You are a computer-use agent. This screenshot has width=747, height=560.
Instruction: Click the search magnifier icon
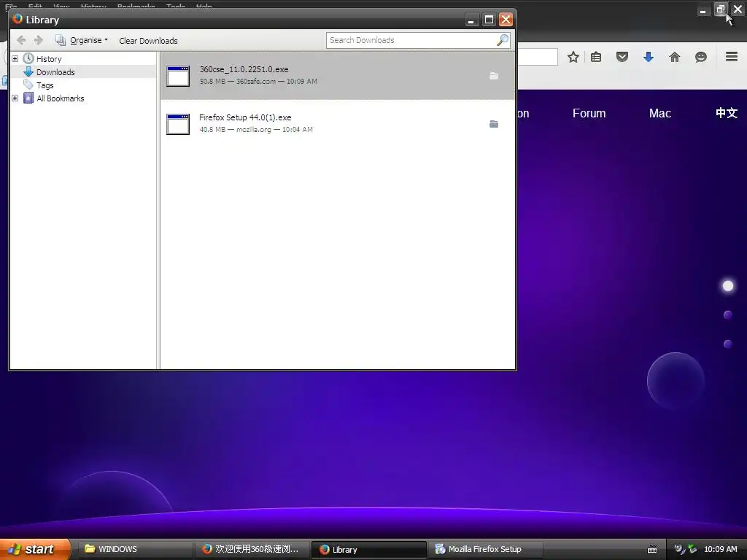tap(503, 41)
